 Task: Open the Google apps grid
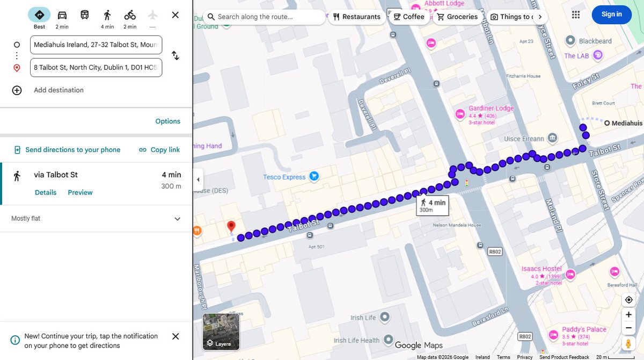pos(576,15)
